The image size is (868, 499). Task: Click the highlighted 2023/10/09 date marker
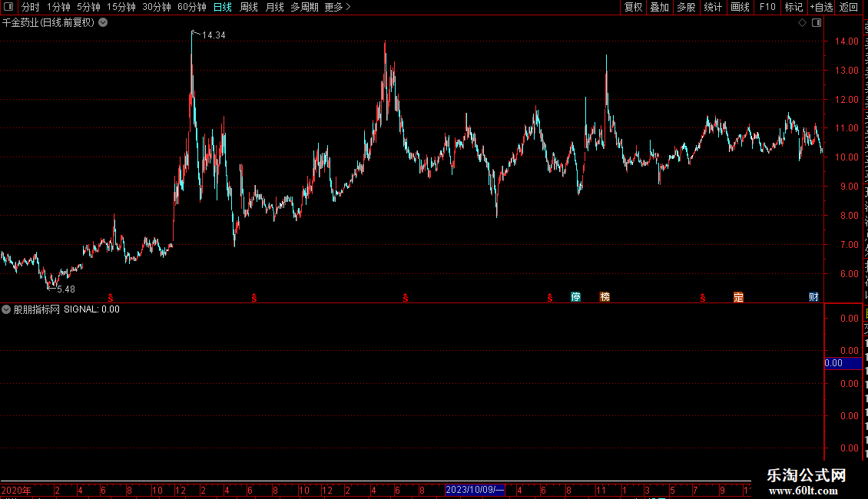475,490
